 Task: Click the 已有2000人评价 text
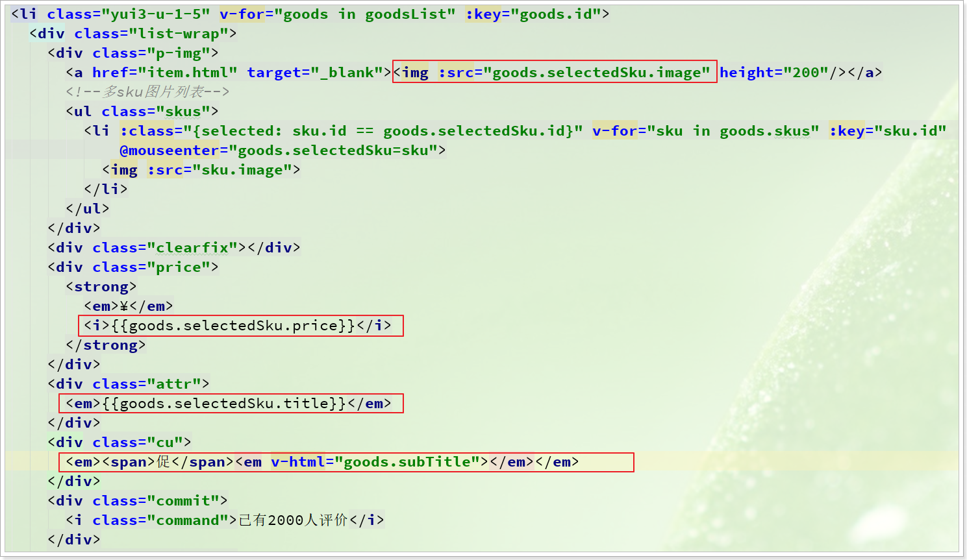click(293, 520)
